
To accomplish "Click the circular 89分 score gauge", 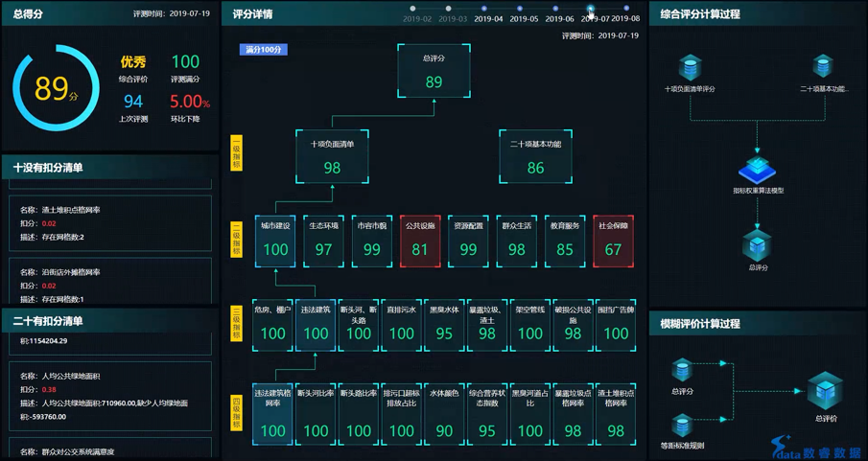I will click(x=56, y=88).
